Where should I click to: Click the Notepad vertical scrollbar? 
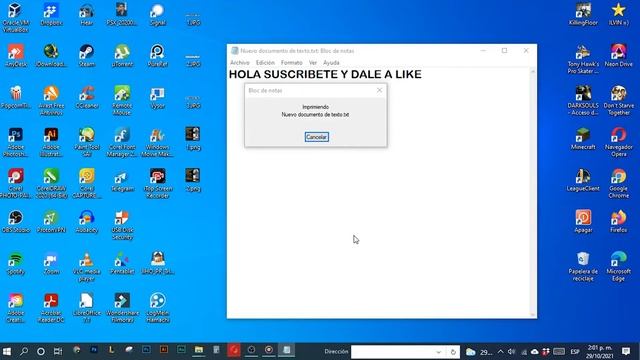tap(533, 193)
